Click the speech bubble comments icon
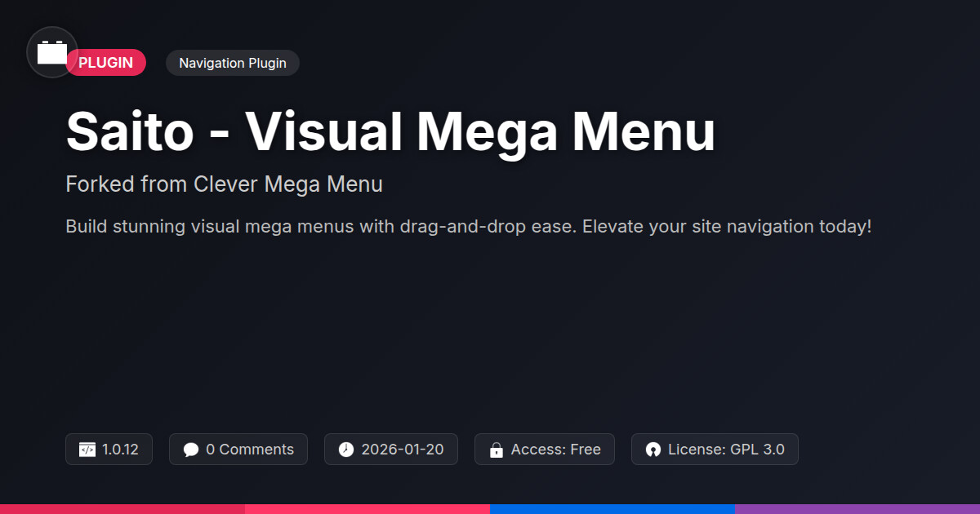 [x=191, y=450]
